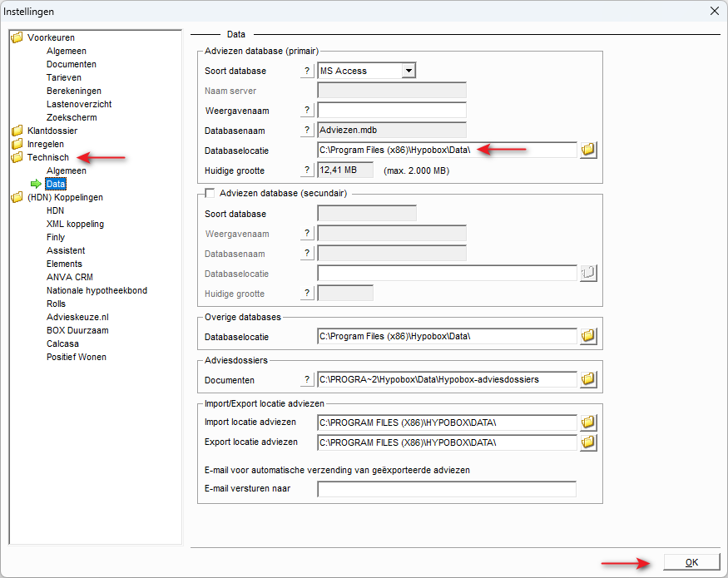Open Documenten settings page

pyautogui.click(x=72, y=64)
